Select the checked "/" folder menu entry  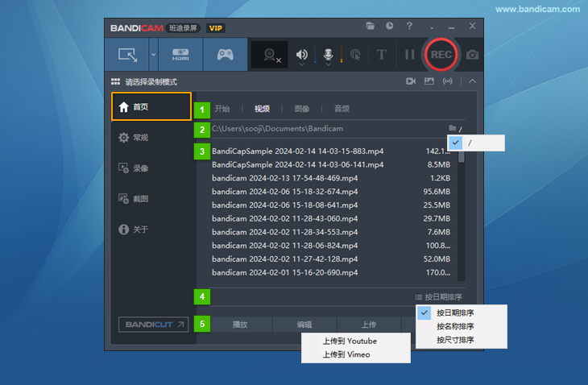click(x=476, y=143)
